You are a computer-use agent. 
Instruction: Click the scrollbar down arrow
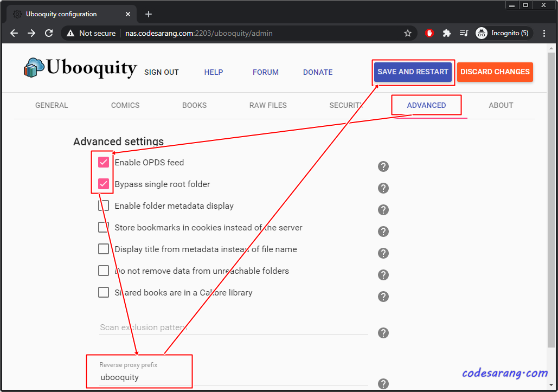pos(551,385)
